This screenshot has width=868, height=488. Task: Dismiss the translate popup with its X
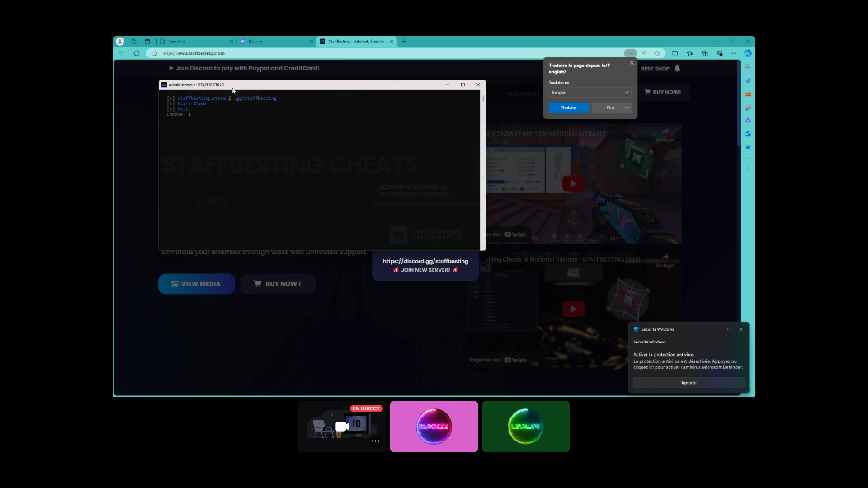click(x=632, y=63)
